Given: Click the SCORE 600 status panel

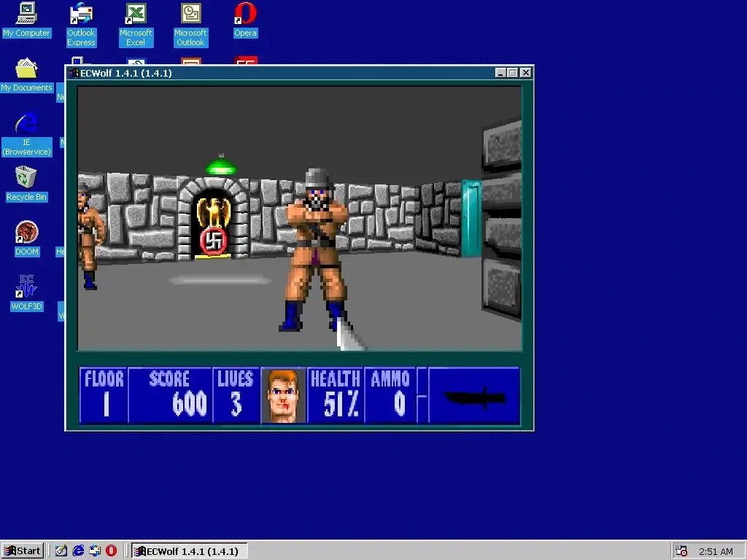Looking at the screenshot, I should [x=170, y=394].
